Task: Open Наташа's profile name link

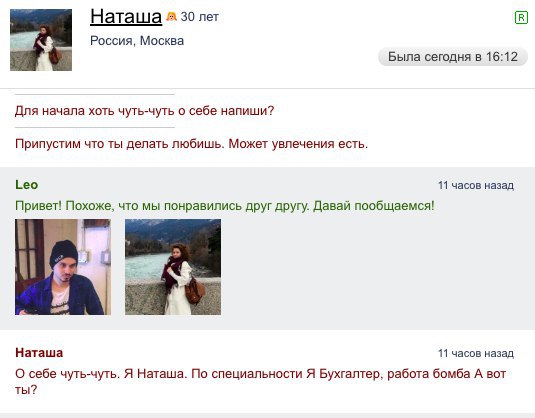Action: (x=126, y=16)
